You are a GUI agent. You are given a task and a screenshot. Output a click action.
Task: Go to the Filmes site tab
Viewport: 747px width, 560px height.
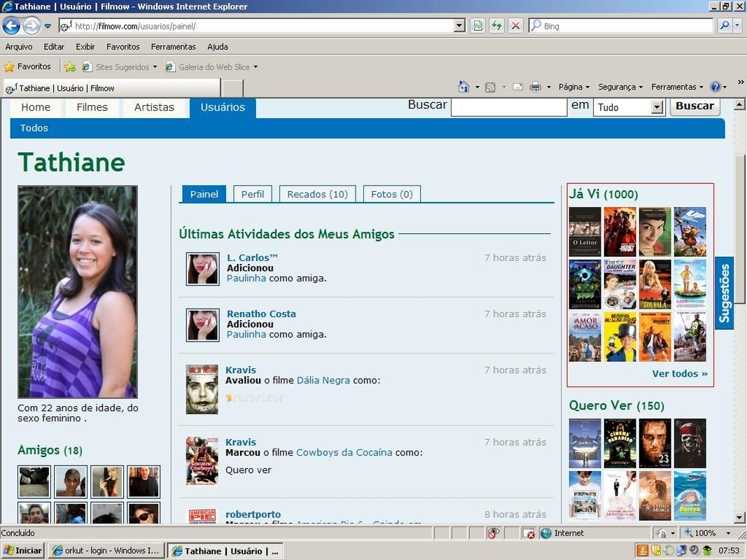pyautogui.click(x=92, y=108)
